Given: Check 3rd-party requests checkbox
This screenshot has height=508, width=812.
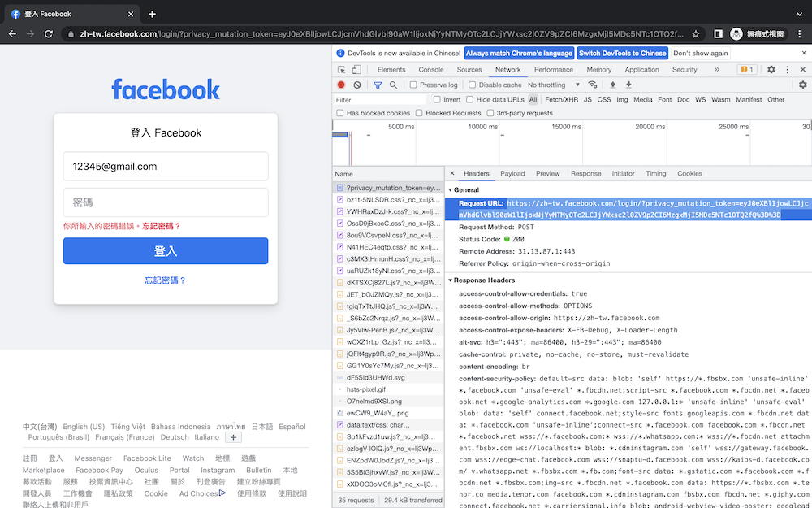Looking at the screenshot, I should pyautogui.click(x=490, y=113).
